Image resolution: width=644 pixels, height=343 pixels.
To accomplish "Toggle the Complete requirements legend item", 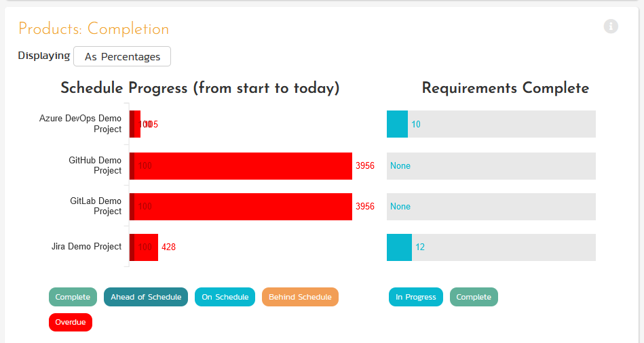I will point(474,297).
